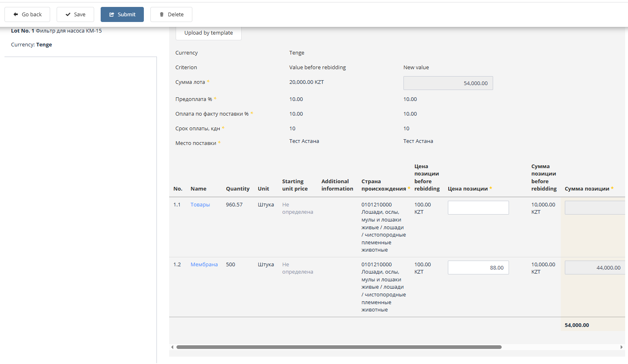Viewport: 628px width, 364px height.
Task: Click the total amount 54,000.00 at table bottom
Action: coord(577,325)
